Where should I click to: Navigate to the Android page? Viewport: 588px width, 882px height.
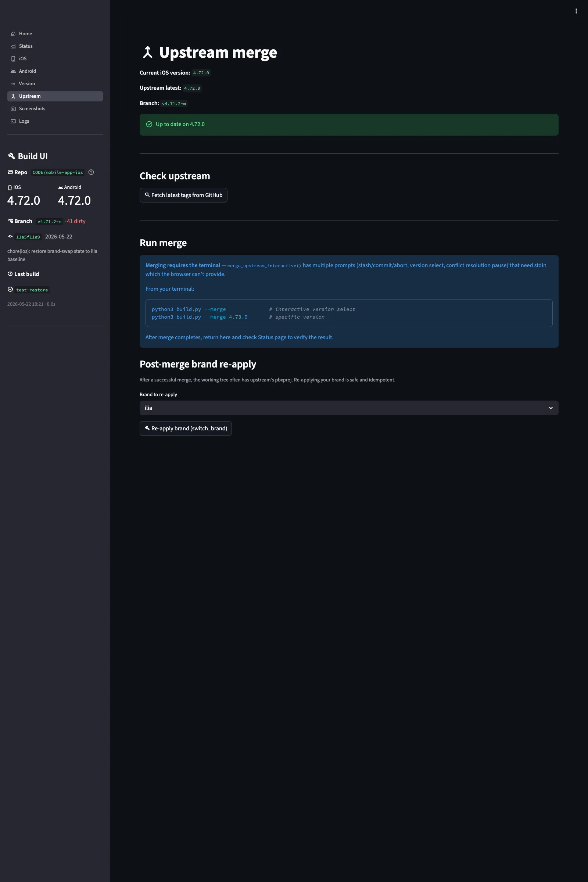(55, 71)
